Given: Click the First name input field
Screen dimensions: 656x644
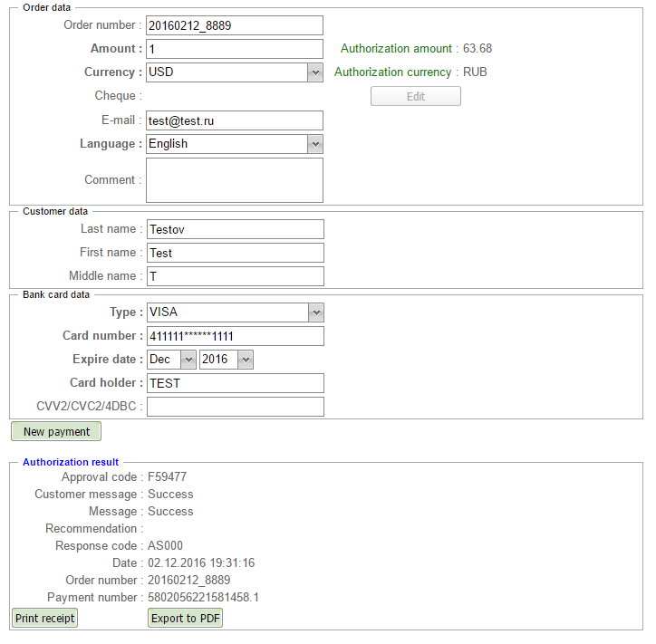Looking at the screenshot, I should pos(234,253).
